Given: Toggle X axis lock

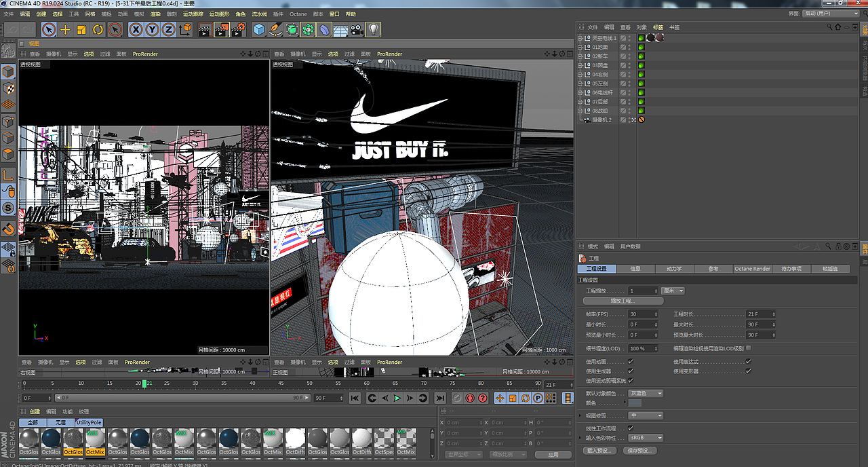Looking at the screenshot, I should 136,29.
